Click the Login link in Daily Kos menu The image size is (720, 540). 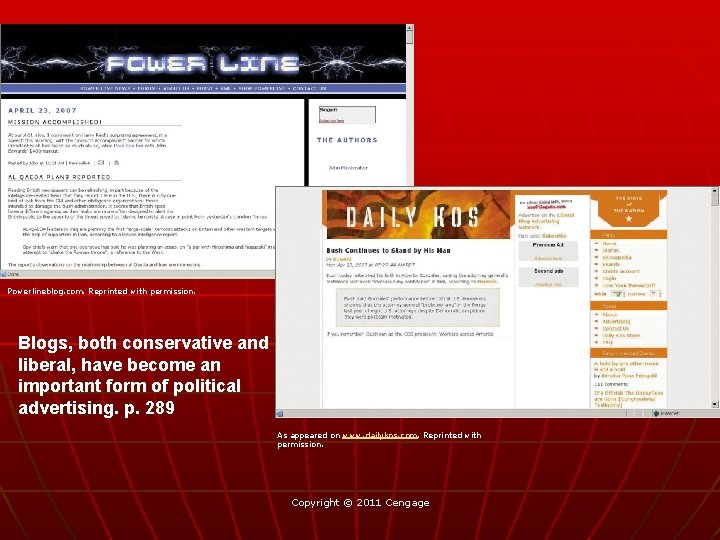click(609, 278)
